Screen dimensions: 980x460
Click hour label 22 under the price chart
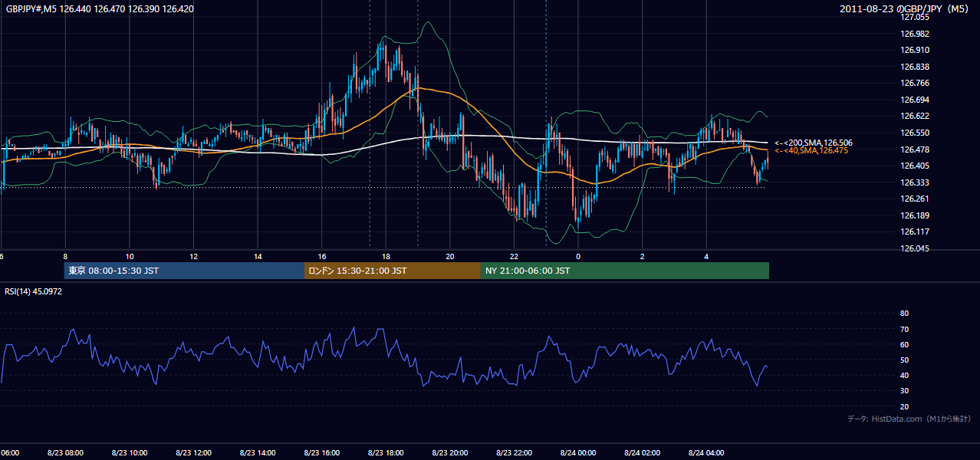(x=514, y=256)
